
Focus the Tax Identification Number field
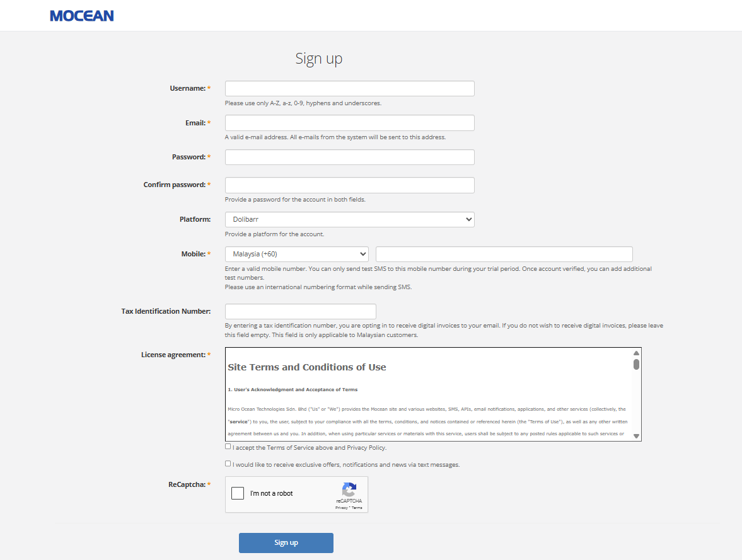(x=300, y=311)
